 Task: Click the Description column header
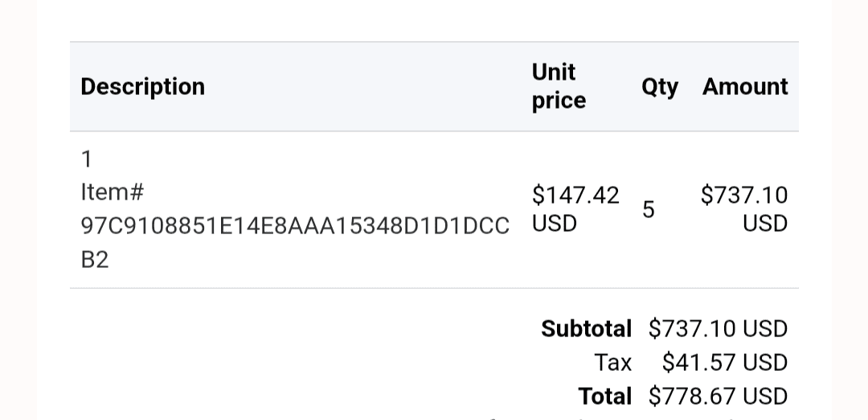[142, 87]
